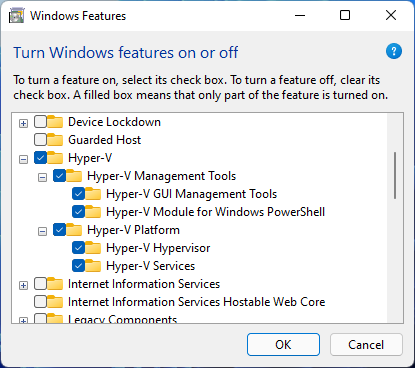Uncheck the Hyper-V Platform checkbox
The image size is (415, 368).
pyautogui.click(x=59, y=230)
